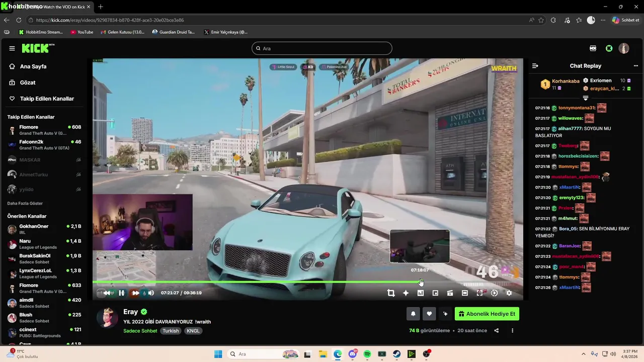Toggle notifications with the bell button
Image resolution: width=644 pixels, height=362 pixels.
pos(413,314)
